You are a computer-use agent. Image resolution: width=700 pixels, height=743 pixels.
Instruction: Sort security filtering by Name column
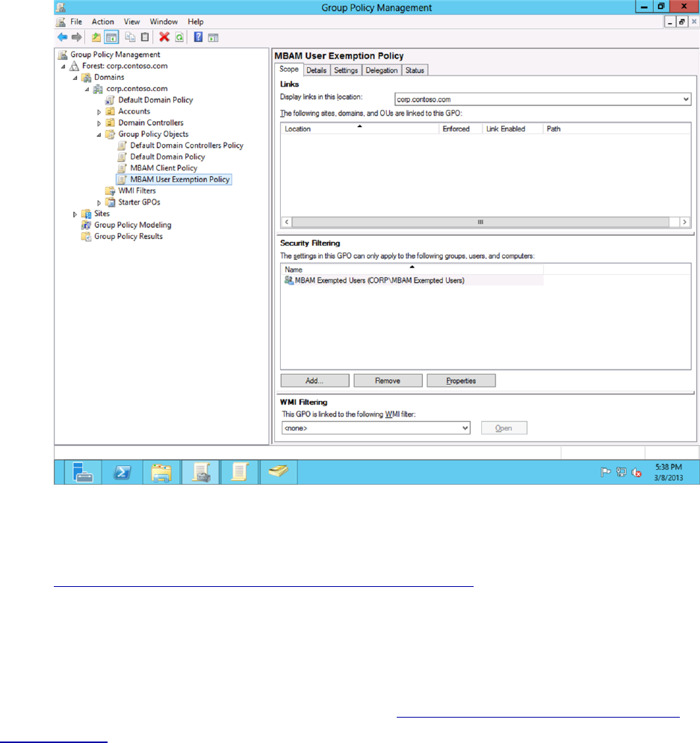(x=412, y=269)
